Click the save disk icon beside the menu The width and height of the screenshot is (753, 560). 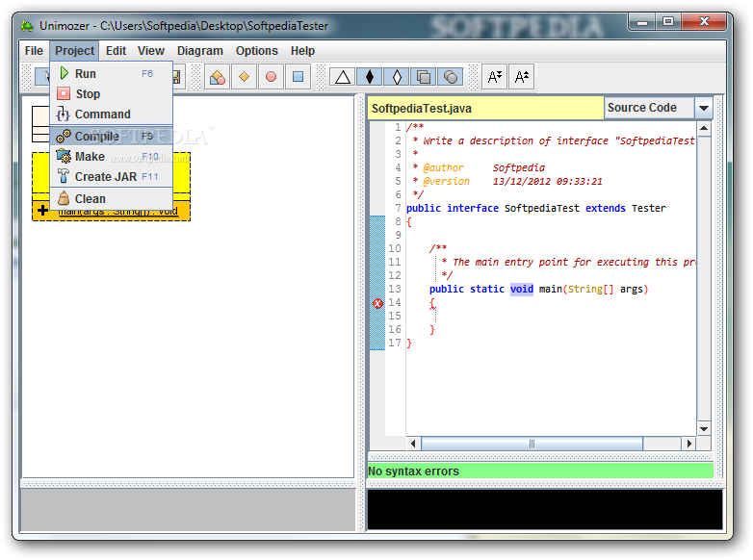(x=177, y=77)
